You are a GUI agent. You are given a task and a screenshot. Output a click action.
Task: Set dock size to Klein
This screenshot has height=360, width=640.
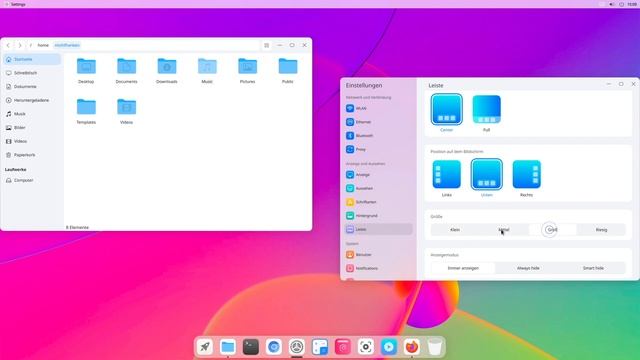[455, 230]
